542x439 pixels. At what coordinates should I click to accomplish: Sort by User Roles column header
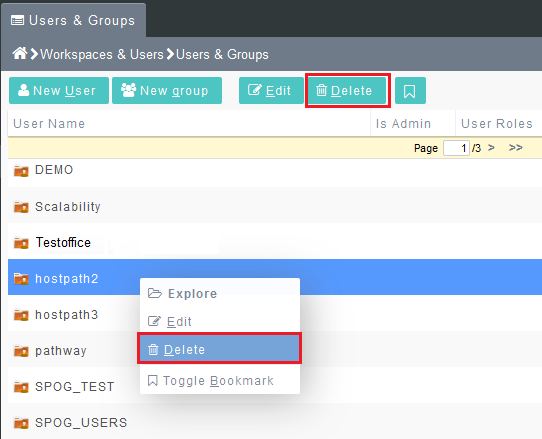pyautogui.click(x=499, y=123)
